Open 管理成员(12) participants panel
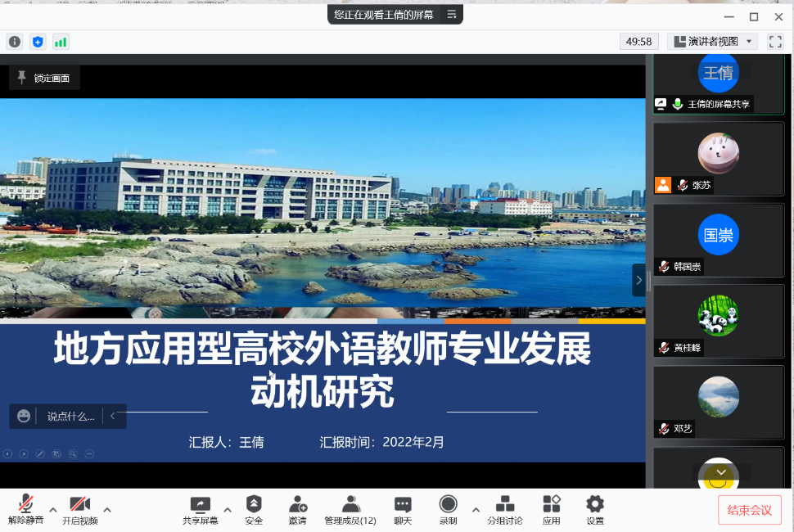Screen dimensions: 794x532 point(350,505)
